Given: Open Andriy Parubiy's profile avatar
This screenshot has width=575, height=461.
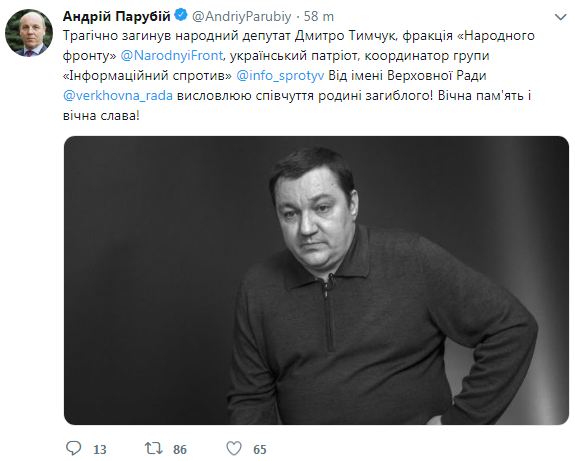Looking at the screenshot, I should pos(29,33).
